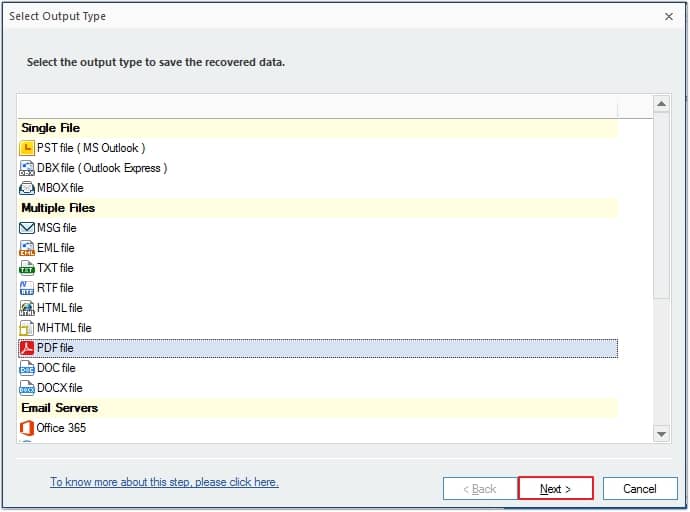This screenshot has height=512, width=690.
Task: Click the HTML file icon
Action: [x=27, y=308]
